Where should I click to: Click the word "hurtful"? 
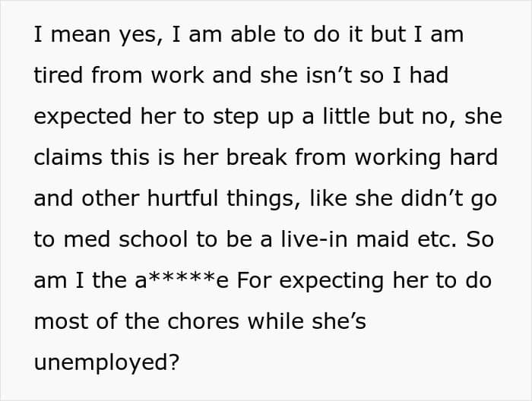[x=182, y=198]
